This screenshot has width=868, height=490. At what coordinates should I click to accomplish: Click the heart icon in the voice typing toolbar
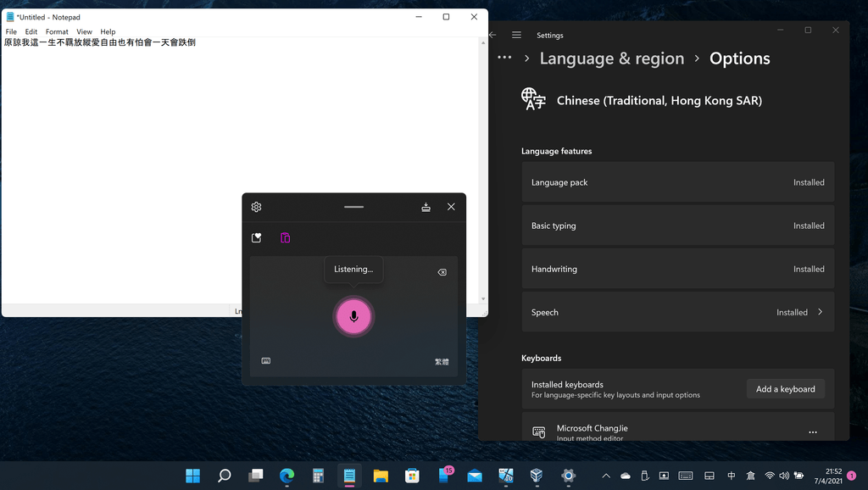pyautogui.click(x=256, y=237)
